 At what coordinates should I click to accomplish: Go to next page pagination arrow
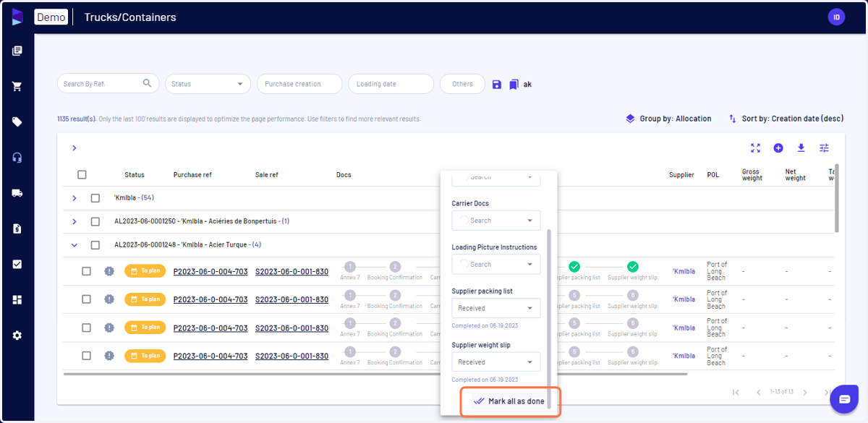tap(805, 392)
